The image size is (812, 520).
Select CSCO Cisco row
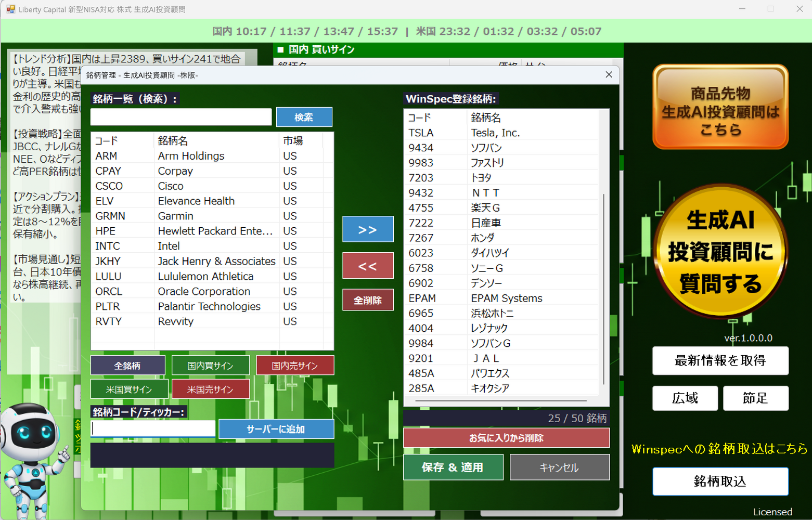tap(212, 186)
